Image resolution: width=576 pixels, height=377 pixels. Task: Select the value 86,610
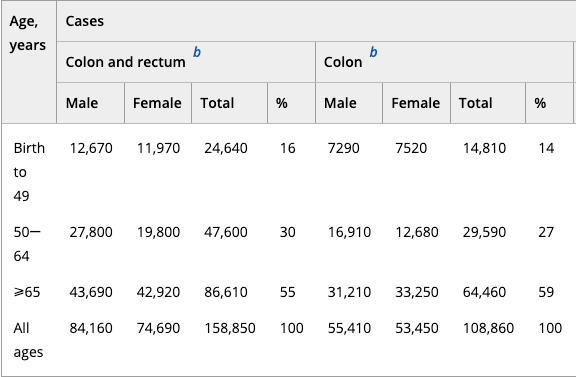[226, 292]
